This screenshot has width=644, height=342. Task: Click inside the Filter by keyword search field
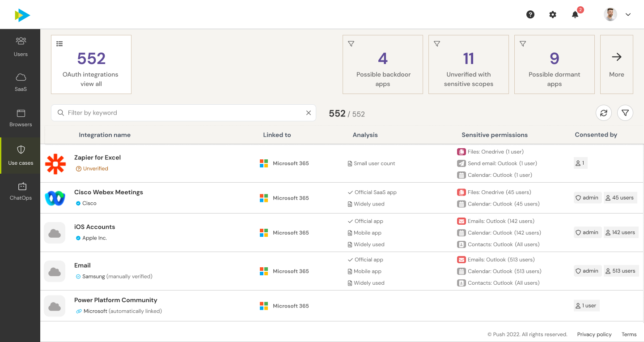click(179, 113)
